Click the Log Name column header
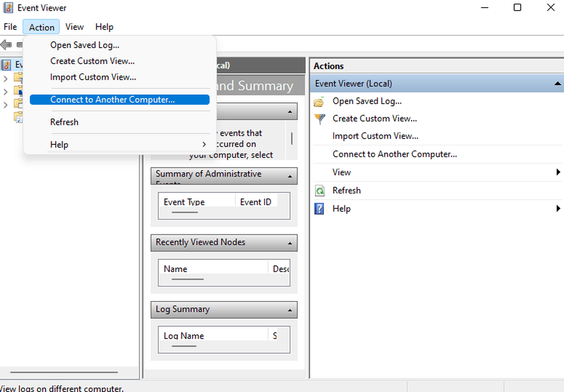Viewport: 564px width, 392px height. [x=213, y=335]
